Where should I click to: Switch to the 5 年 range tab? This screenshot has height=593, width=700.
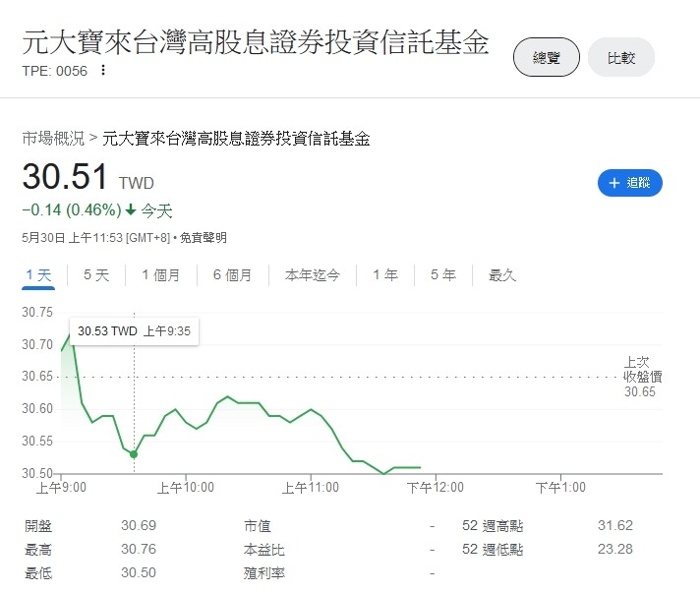(443, 275)
